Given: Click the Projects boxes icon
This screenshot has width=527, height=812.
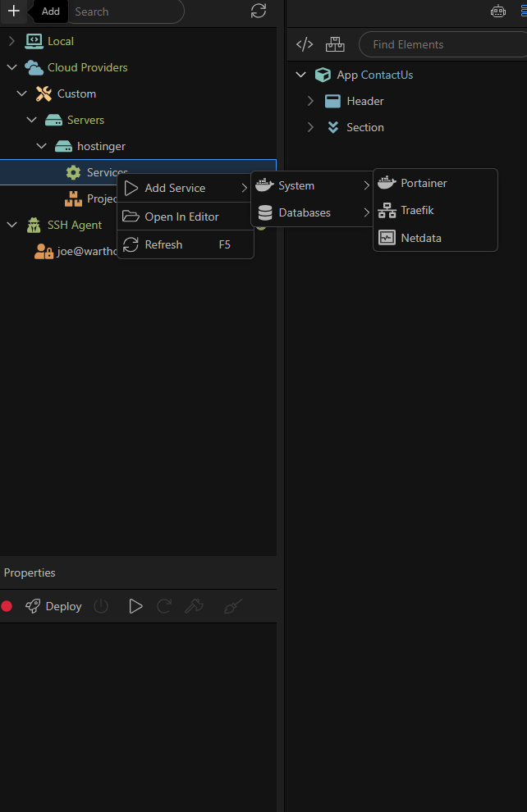Looking at the screenshot, I should (73, 198).
